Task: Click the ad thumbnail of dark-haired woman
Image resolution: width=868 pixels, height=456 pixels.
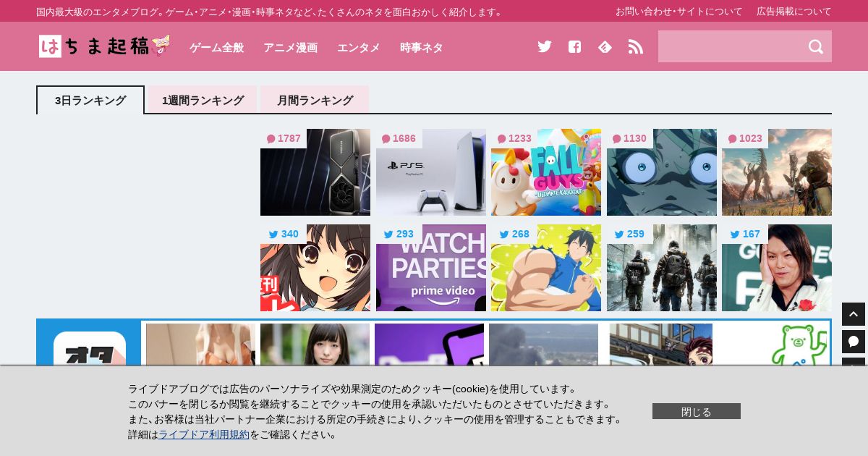Action: [315, 345]
